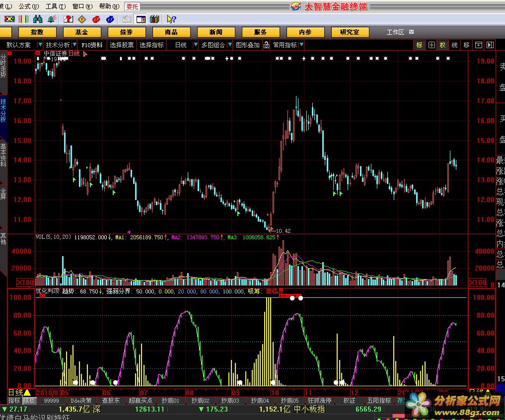Select the 抄底03 indicator tab
Screen dimensions: 505x420
coord(230,400)
